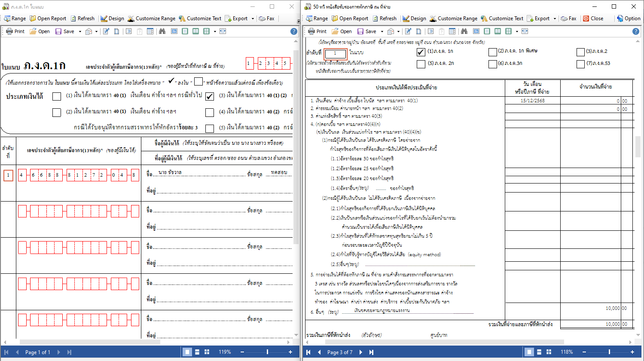
Task: Go to next page in right window
Action: (x=360, y=352)
